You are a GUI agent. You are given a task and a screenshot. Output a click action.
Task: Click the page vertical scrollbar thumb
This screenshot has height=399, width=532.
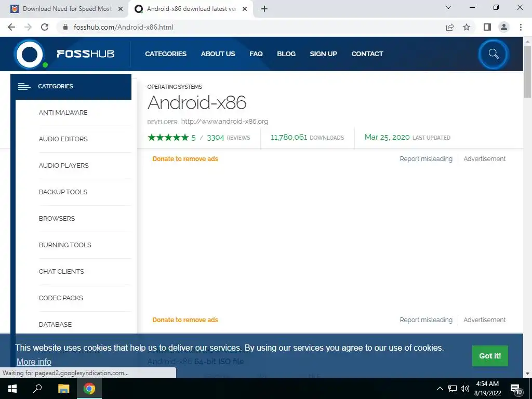point(528,71)
